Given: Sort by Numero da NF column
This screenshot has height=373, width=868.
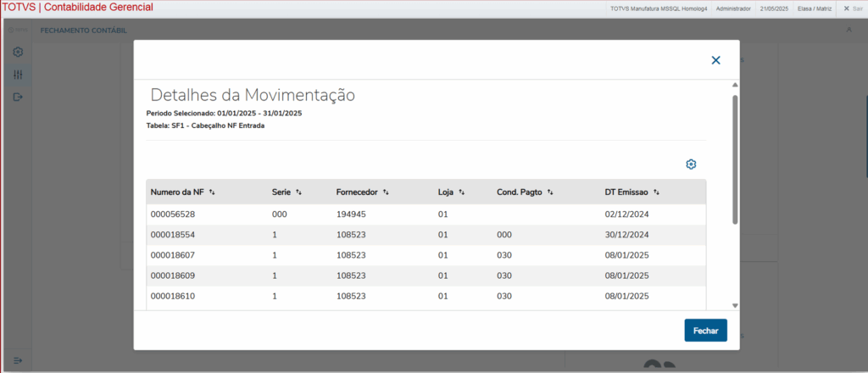Looking at the screenshot, I should click(x=212, y=192).
